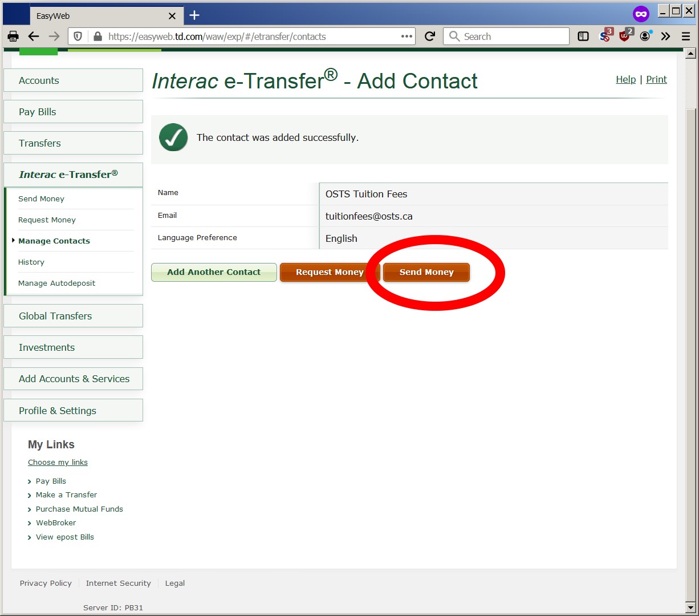Expand the Profile & Settings section
This screenshot has height=616, width=699.
click(x=73, y=410)
